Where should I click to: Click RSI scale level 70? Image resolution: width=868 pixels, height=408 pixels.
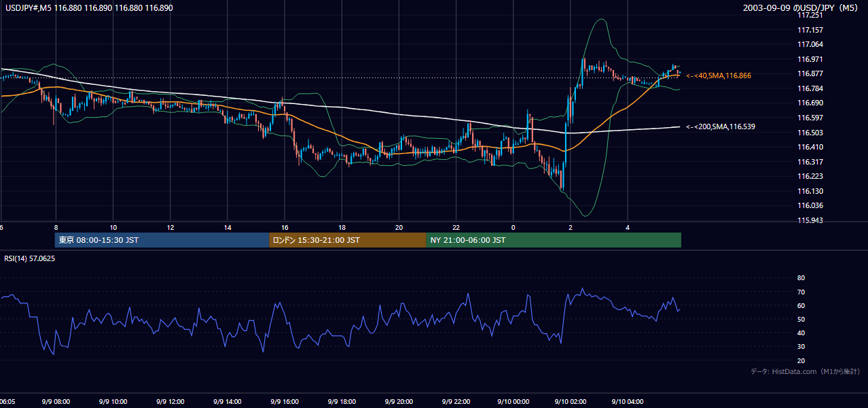click(x=801, y=292)
